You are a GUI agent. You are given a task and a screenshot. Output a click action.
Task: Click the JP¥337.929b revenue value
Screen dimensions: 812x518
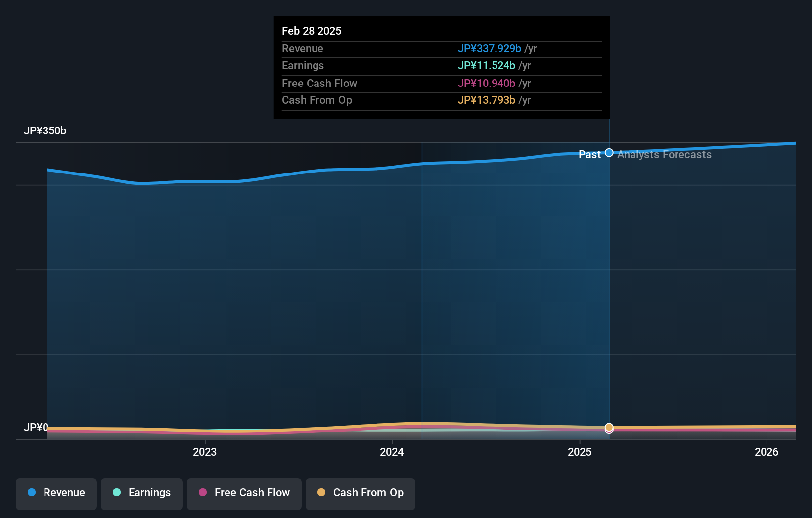pyautogui.click(x=490, y=49)
